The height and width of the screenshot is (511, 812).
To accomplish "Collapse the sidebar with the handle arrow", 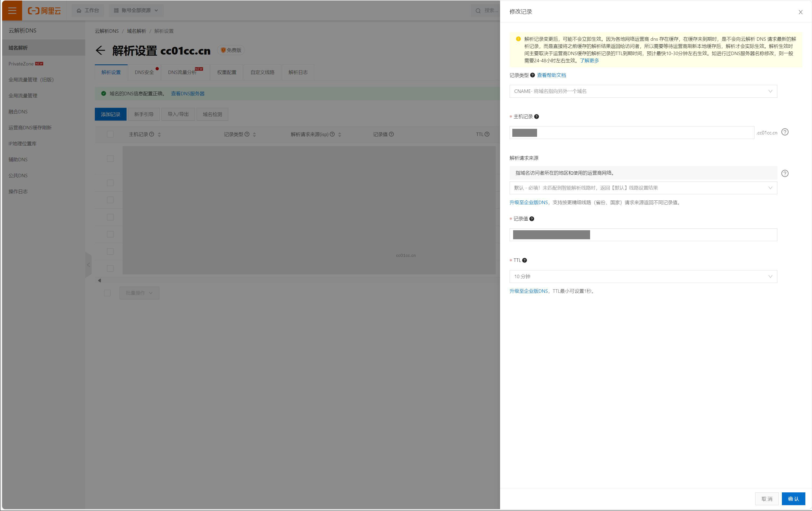I will point(88,265).
